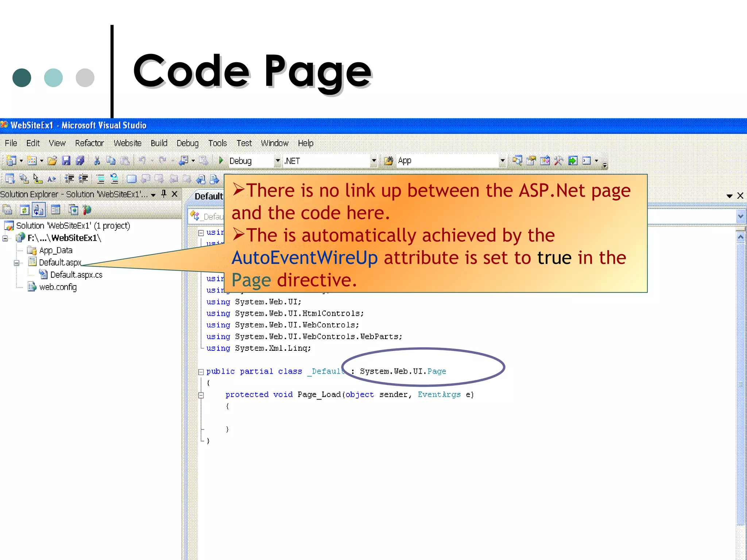Viewport: 747px width, 560px height.
Task: Click Refresh in Solution Explorer toolbar
Action: pos(24,210)
